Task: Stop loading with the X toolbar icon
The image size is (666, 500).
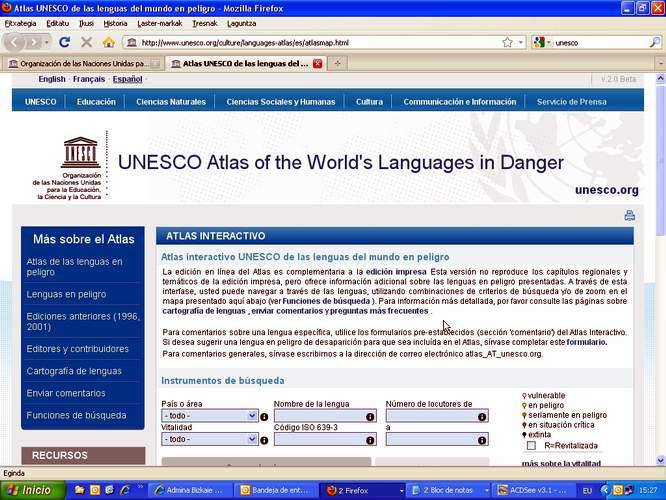Action: click(86, 42)
